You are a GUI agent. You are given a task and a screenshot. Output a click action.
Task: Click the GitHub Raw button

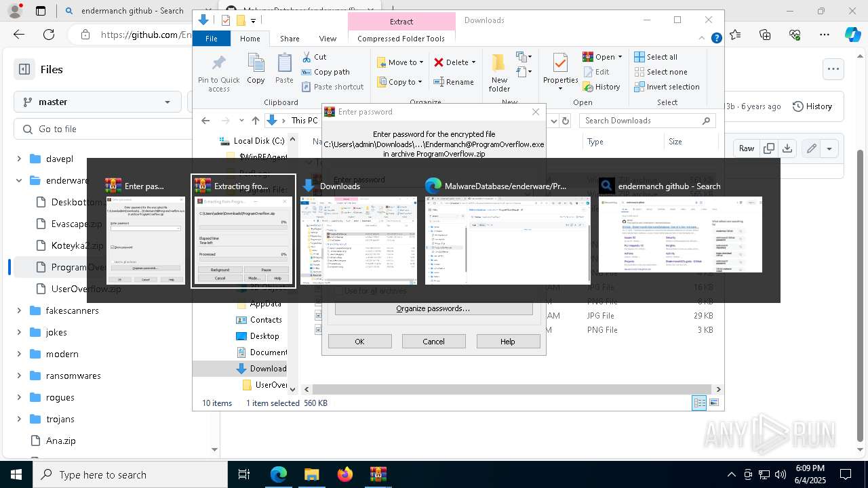click(x=747, y=148)
